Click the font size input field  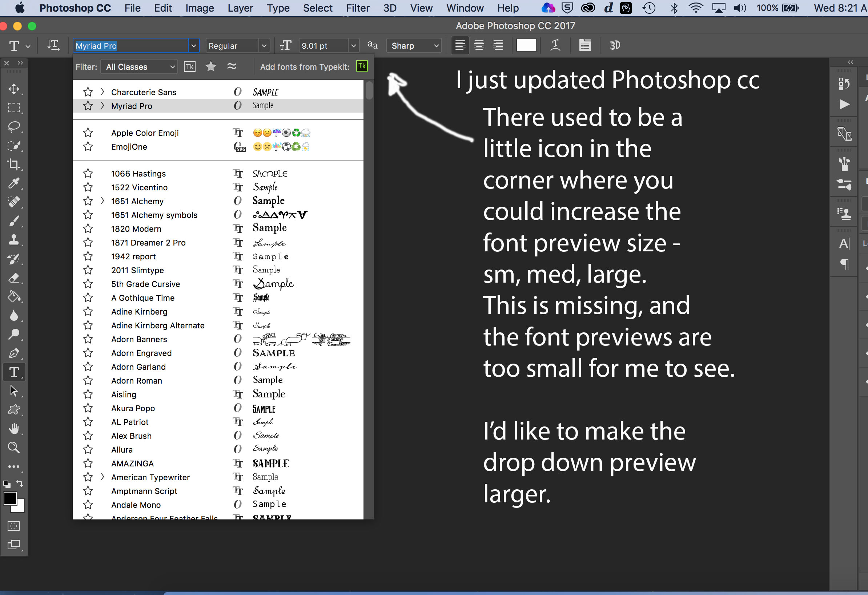pyautogui.click(x=322, y=45)
